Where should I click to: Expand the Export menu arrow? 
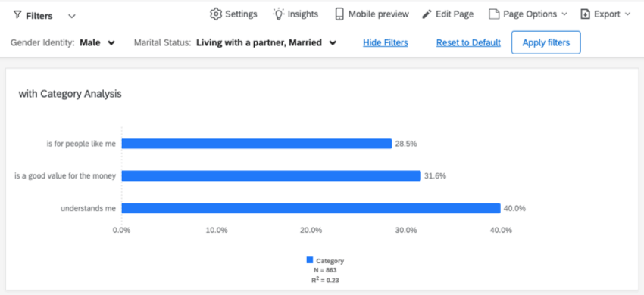click(627, 14)
